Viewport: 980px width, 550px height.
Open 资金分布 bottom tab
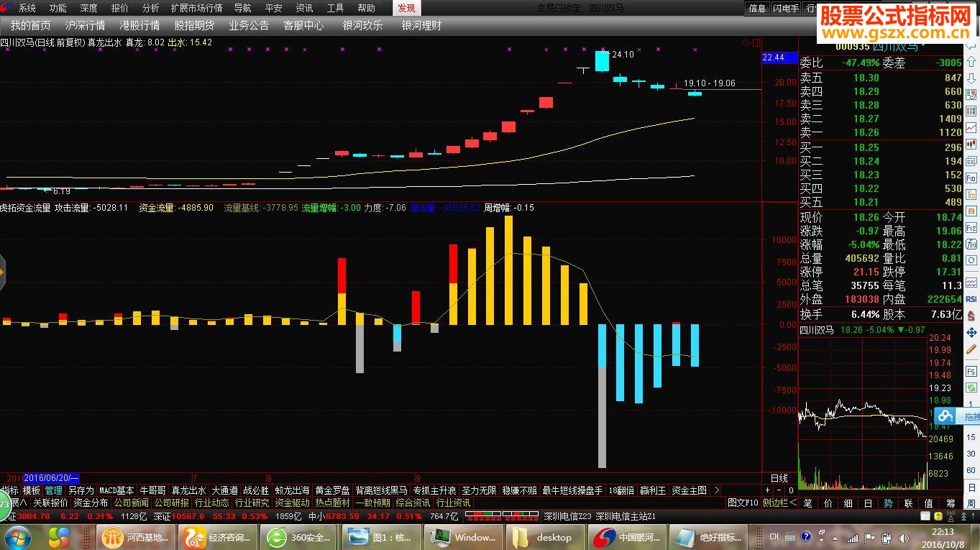pyautogui.click(x=91, y=503)
